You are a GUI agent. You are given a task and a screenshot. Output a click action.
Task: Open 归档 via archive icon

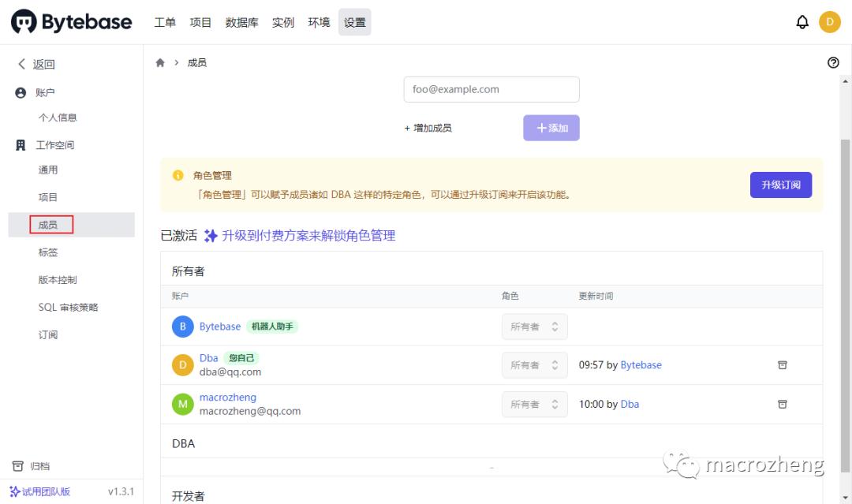coord(18,465)
